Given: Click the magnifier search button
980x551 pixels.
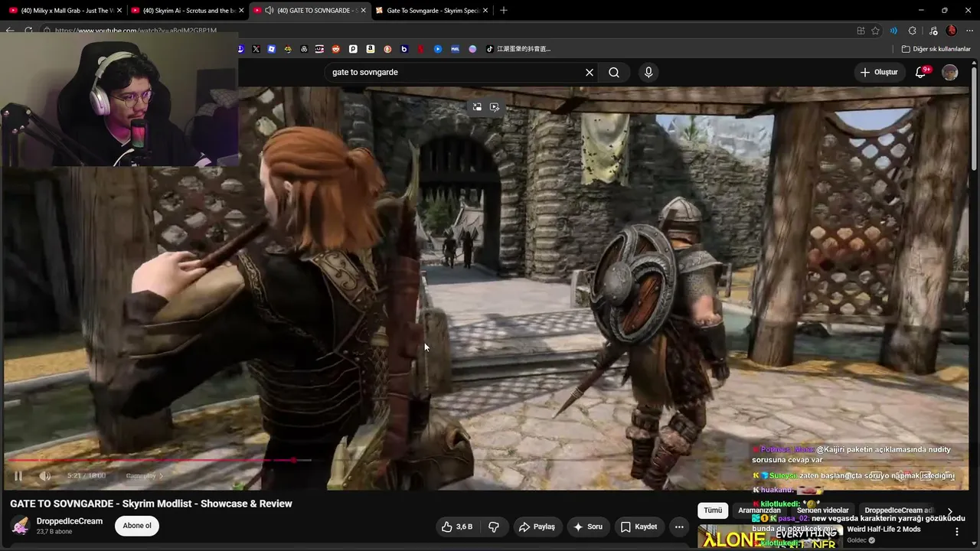Looking at the screenshot, I should click(x=614, y=73).
